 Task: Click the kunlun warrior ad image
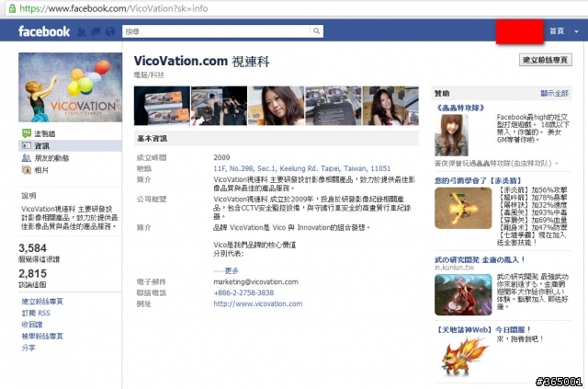tap(463, 295)
